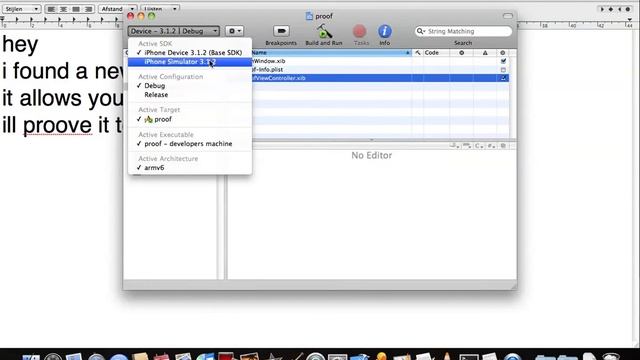The height and width of the screenshot is (360, 640).
Task: Click the misspelled word proove in document
Action: tap(57, 125)
